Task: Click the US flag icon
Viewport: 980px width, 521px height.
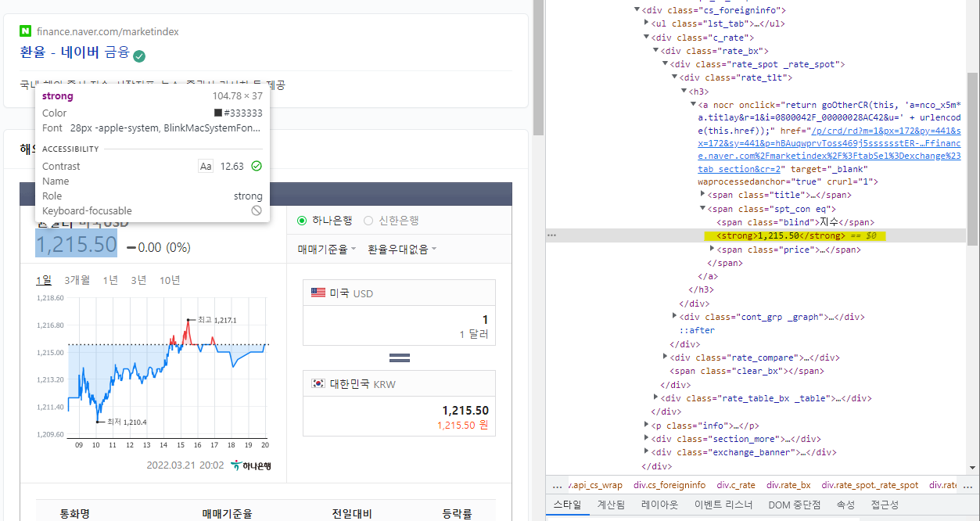Action: [318, 293]
